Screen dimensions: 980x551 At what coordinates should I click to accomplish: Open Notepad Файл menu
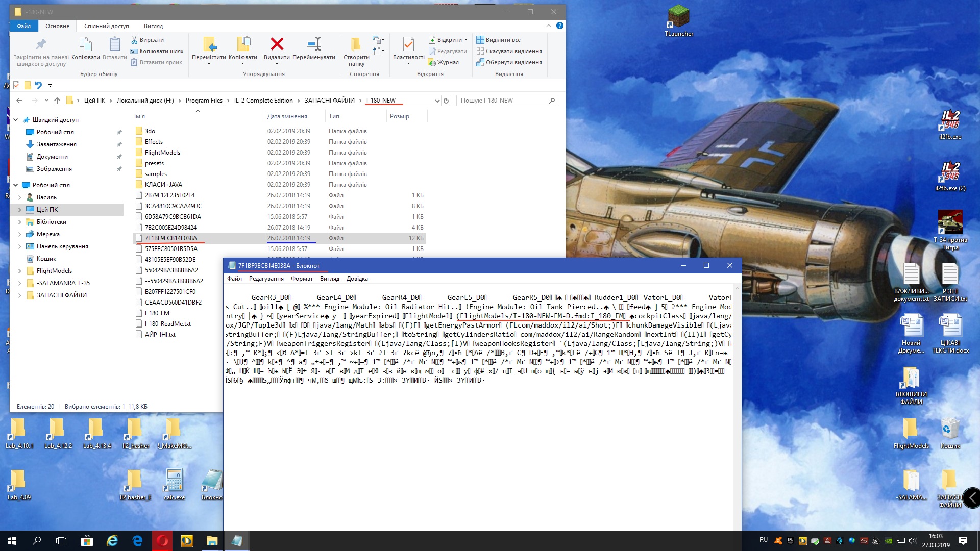[x=234, y=279]
